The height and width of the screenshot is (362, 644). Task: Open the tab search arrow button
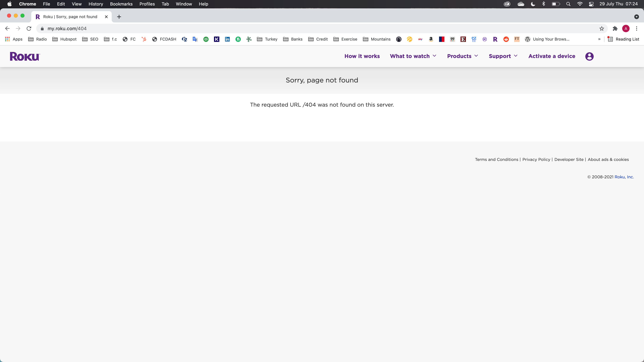coord(636,17)
